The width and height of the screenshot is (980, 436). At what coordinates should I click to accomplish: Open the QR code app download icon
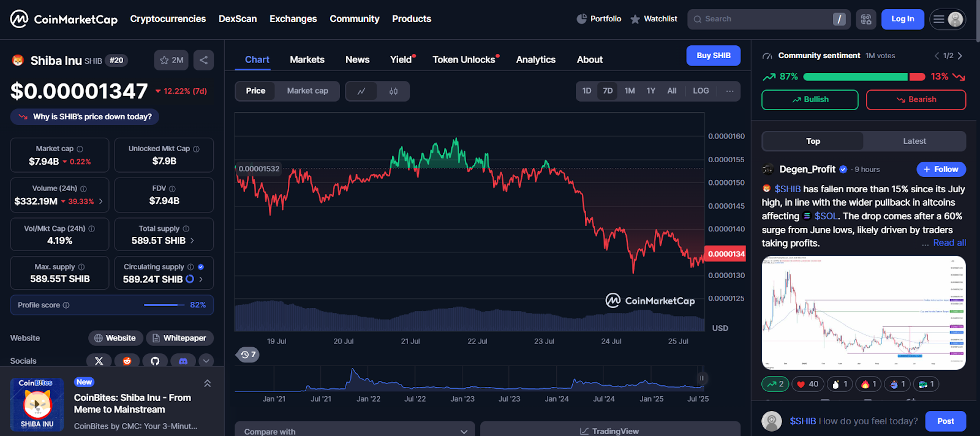pos(866,19)
